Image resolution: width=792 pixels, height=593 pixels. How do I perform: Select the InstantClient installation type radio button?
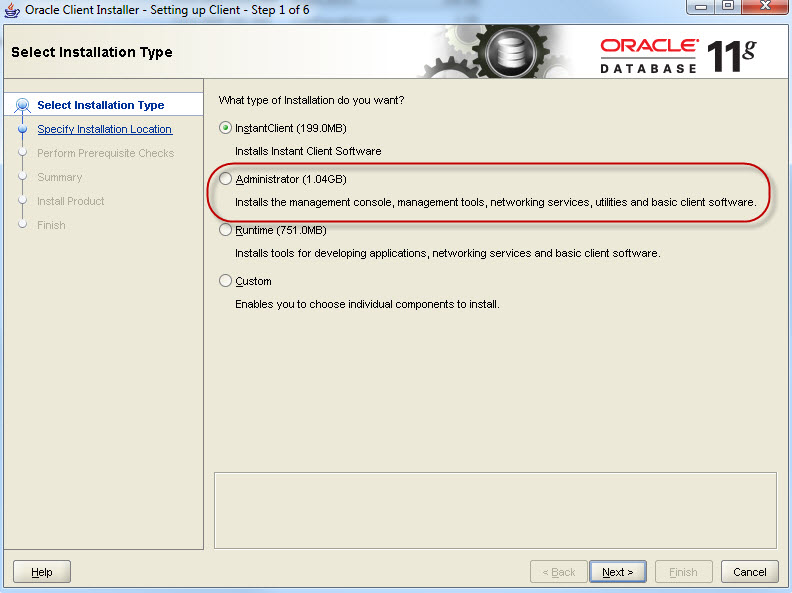225,128
